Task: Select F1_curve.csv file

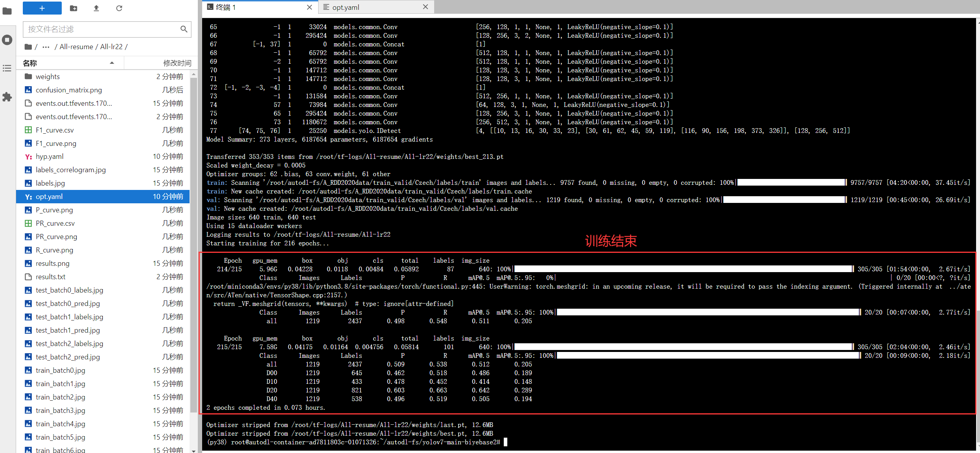Action: coord(103,130)
